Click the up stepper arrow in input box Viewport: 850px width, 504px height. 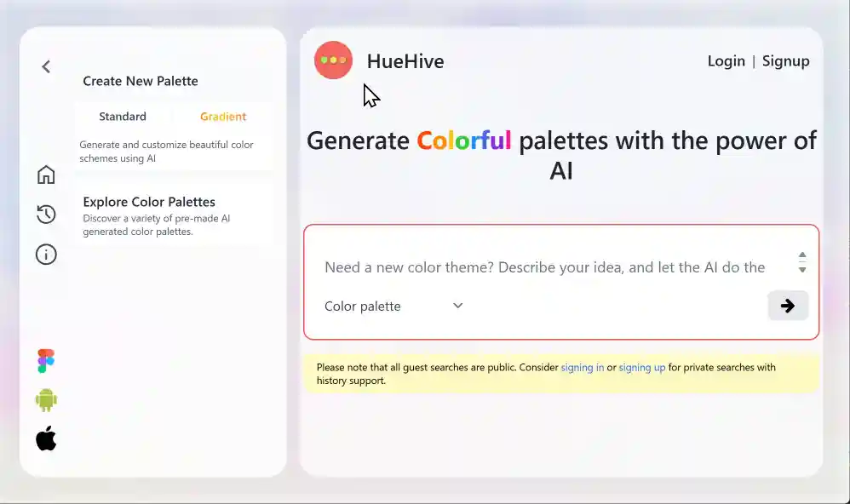801,255
